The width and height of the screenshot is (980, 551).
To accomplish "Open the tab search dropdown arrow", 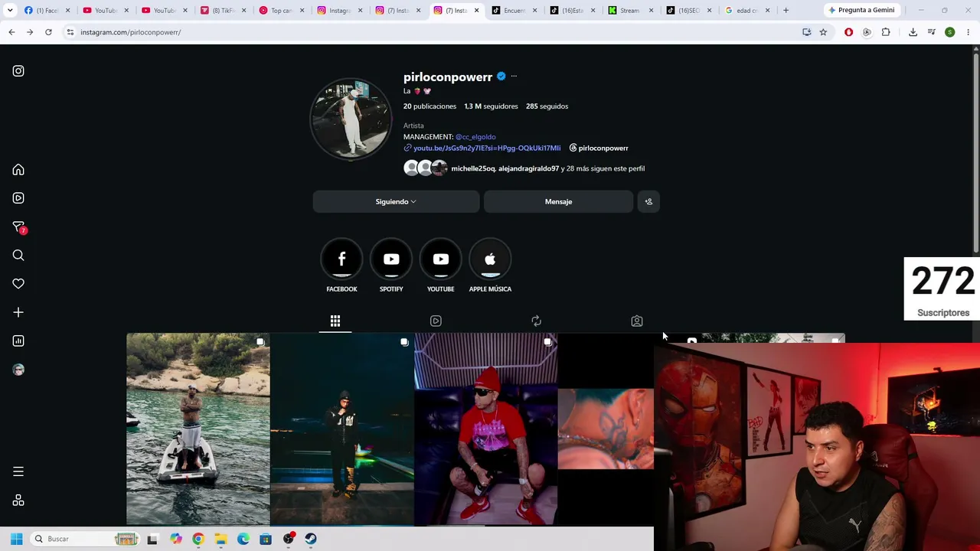I will tap(10, 10).
